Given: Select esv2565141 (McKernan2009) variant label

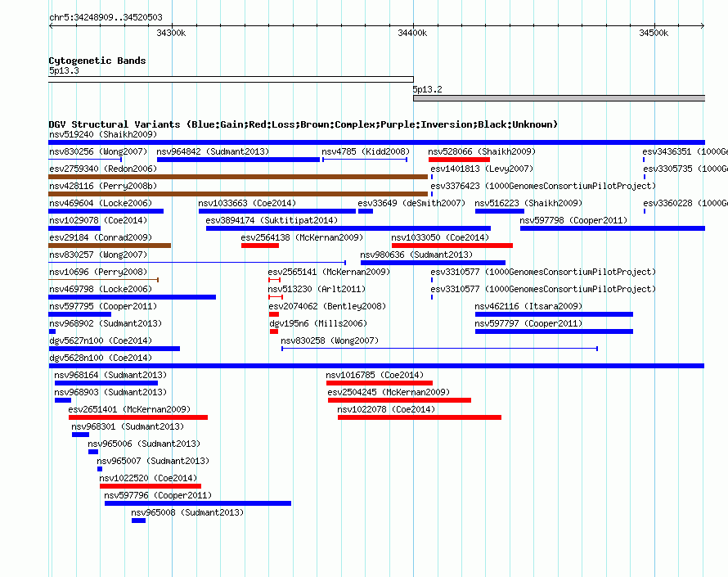Looking at the screenshot, I should click(x=329, y=272).
